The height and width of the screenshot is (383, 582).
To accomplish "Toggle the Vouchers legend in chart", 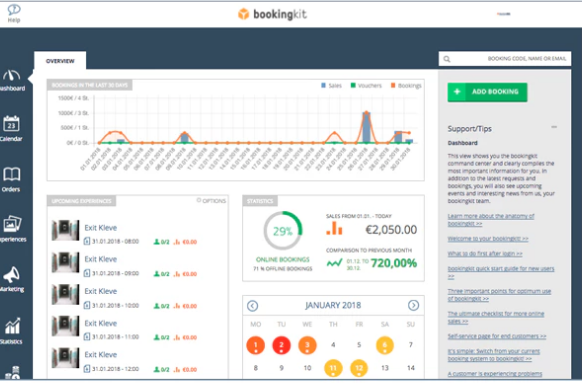I will [x=366, y=85].
